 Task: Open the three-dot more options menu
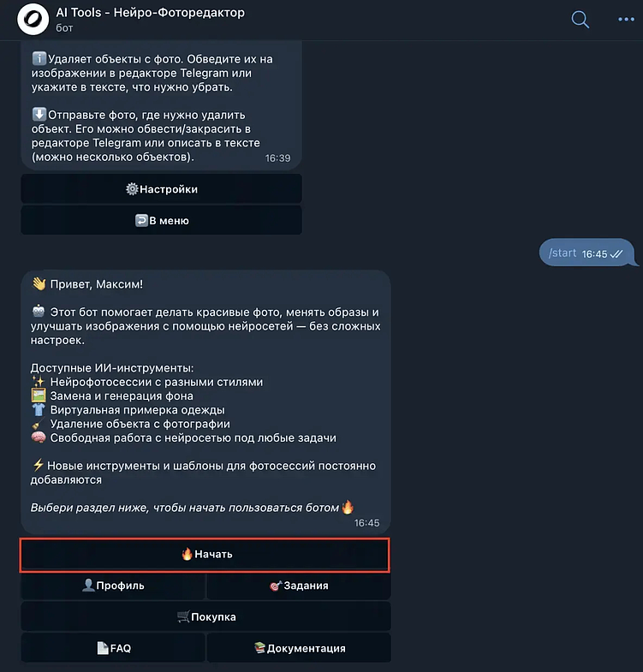(626, 20)
